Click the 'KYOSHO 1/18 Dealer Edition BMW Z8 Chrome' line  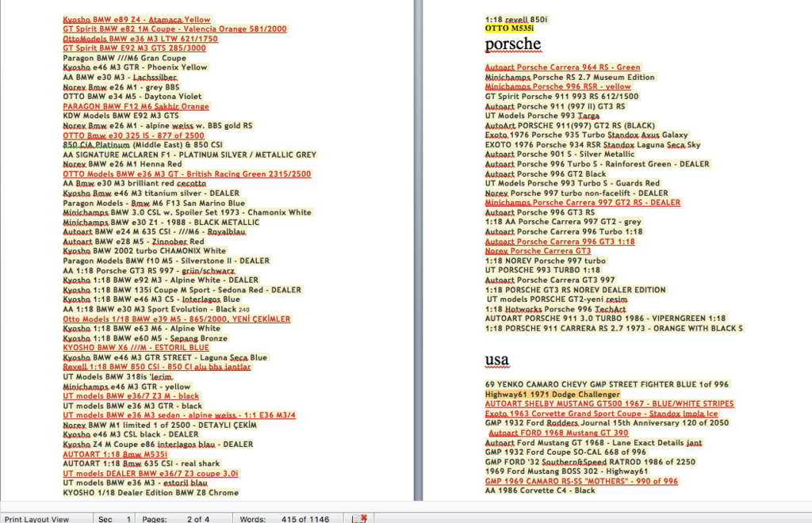151,492
